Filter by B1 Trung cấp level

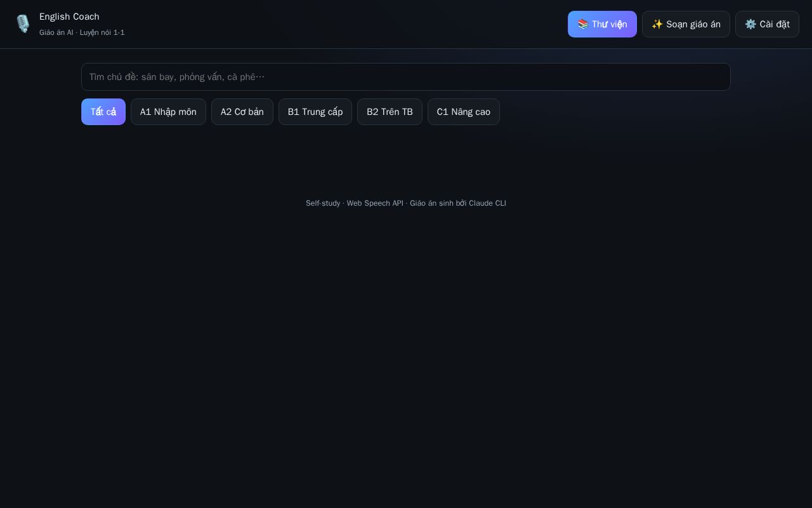(315, 112)
